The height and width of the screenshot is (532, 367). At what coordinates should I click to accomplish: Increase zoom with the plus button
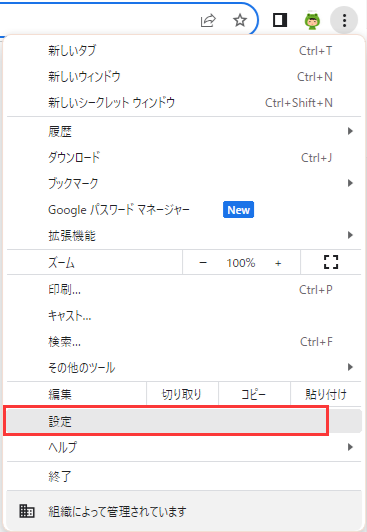(x=278, y=263)
